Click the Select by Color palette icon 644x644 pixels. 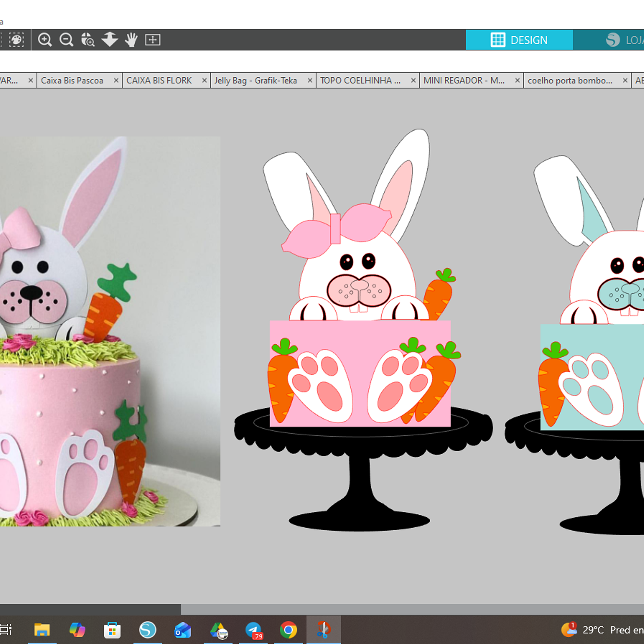pyautogui.click(x=16, y=40)
